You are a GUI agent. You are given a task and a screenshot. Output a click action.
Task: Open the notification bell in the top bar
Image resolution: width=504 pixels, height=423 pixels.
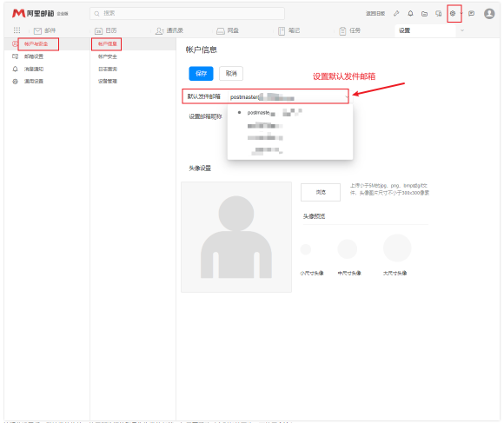tap(410, 14)
